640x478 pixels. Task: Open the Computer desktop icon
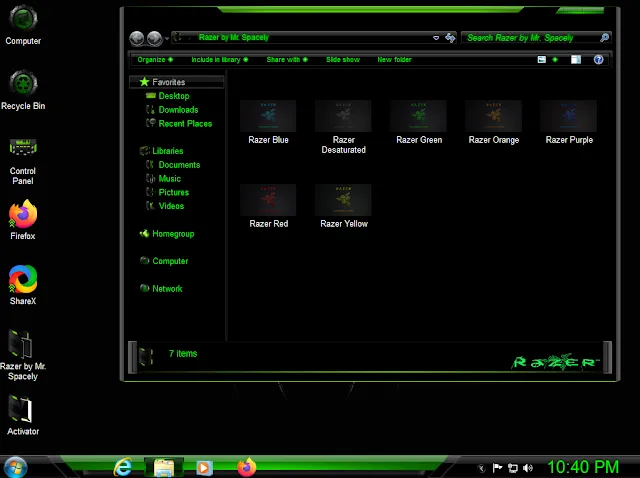click(x=23, y=25)
